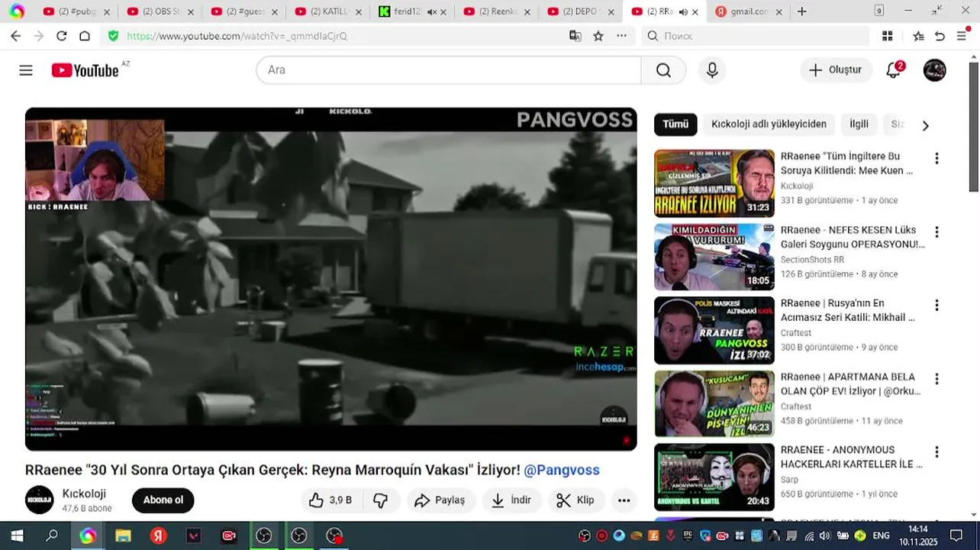Open the browser home page button

click(x=85, y=36)
